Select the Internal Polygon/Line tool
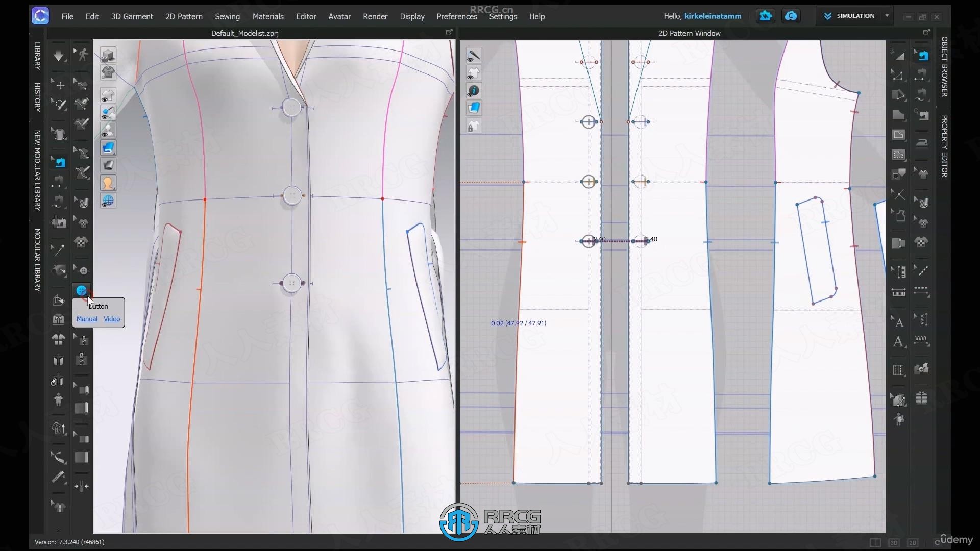The image size is (980, 551). tap(898, 135)
